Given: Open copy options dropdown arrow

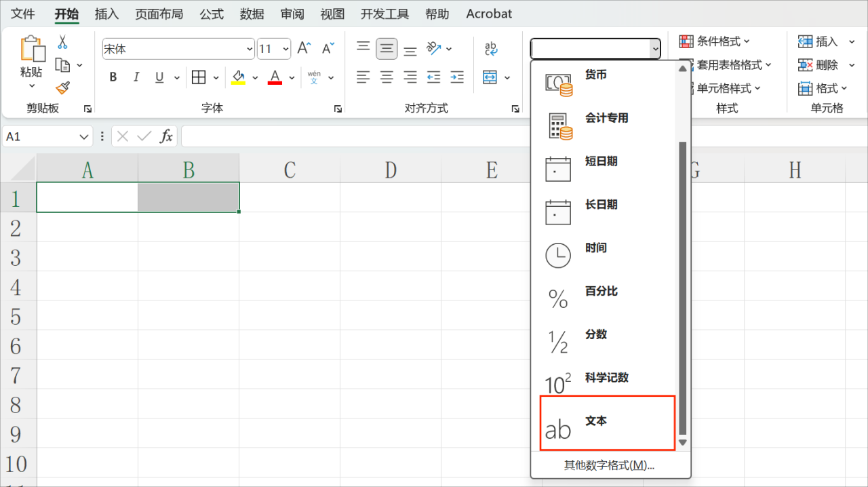Looking at the screenshot, I should (79, 65).
